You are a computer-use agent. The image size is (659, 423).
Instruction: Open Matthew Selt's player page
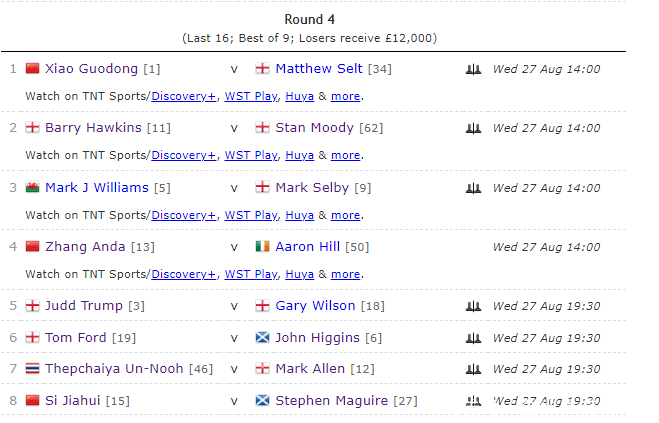(319, 69)
